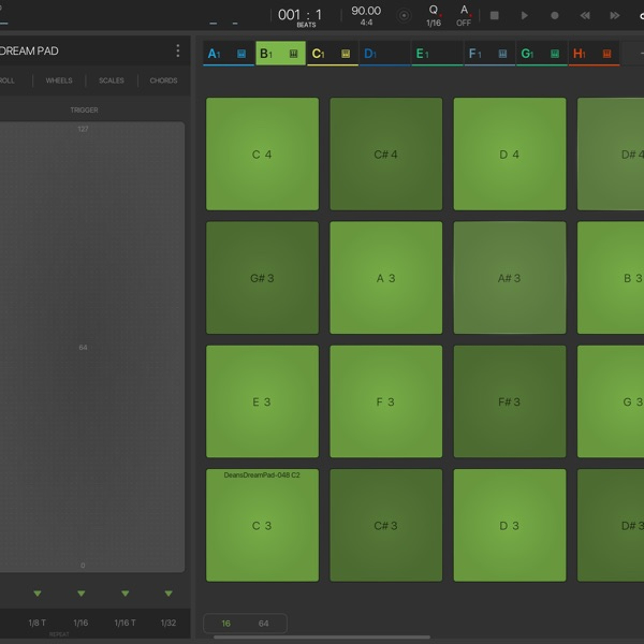
Task: Fast forward using the double right arrows
Action: [x=615, y=16]
